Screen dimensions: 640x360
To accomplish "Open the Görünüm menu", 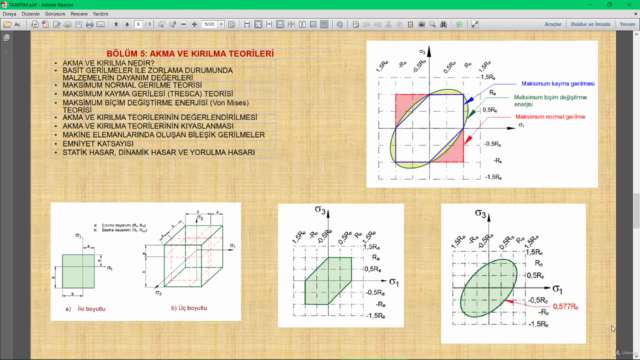I will 55,14.
